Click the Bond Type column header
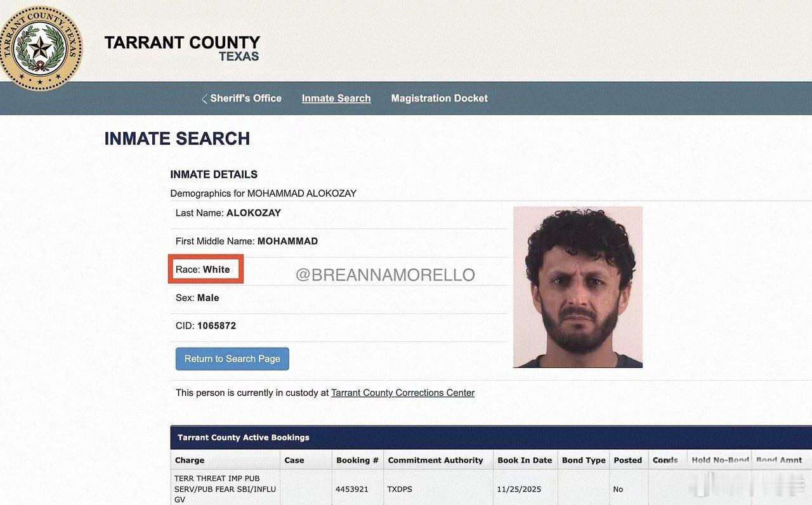The image size is (812, 505). pyautogui.click(x=584, y=460)
